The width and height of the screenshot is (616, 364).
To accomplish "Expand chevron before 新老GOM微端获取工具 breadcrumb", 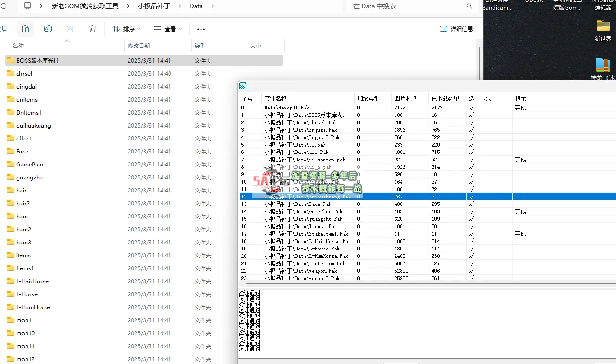I will (41, 6).
